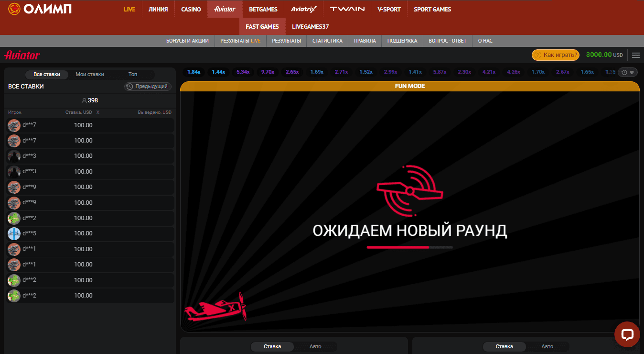
Task: Click the 2.71x multiplier in history
Action: pyautogui.click(x=341, y=72)
